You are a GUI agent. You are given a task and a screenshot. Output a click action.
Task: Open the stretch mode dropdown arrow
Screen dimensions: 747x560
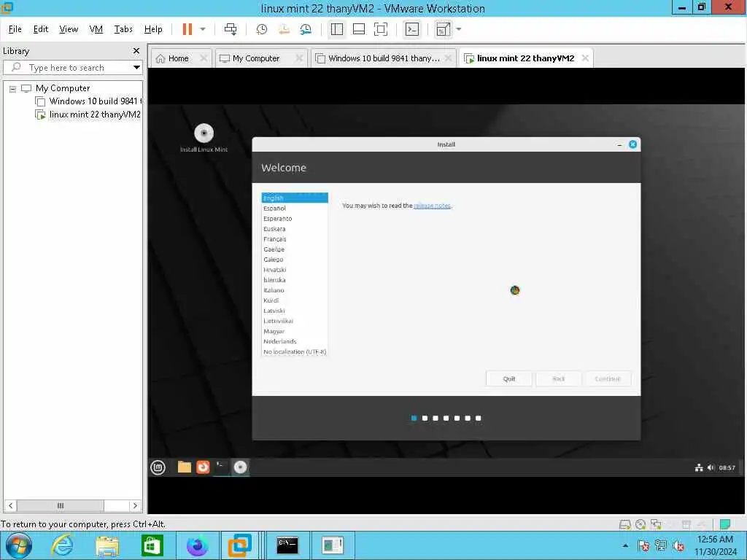[x=459, y=29]
